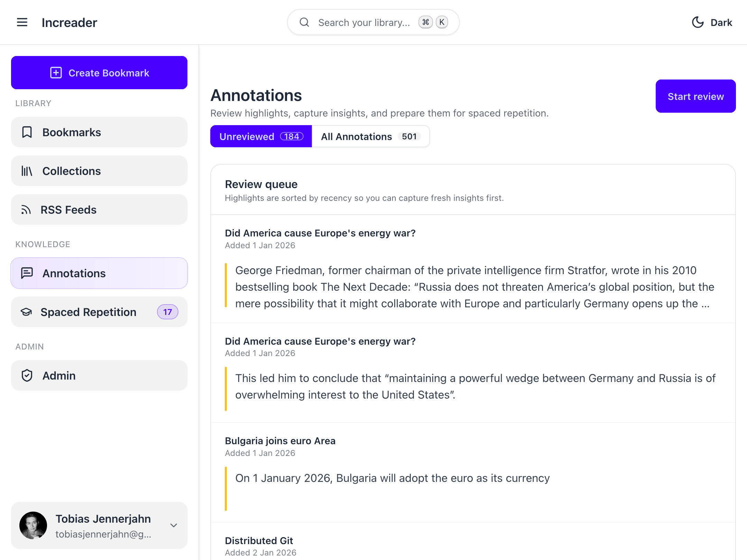This screenshot has height=560, width=747.
Task: Click the Start review button
Action: (695, 96)
